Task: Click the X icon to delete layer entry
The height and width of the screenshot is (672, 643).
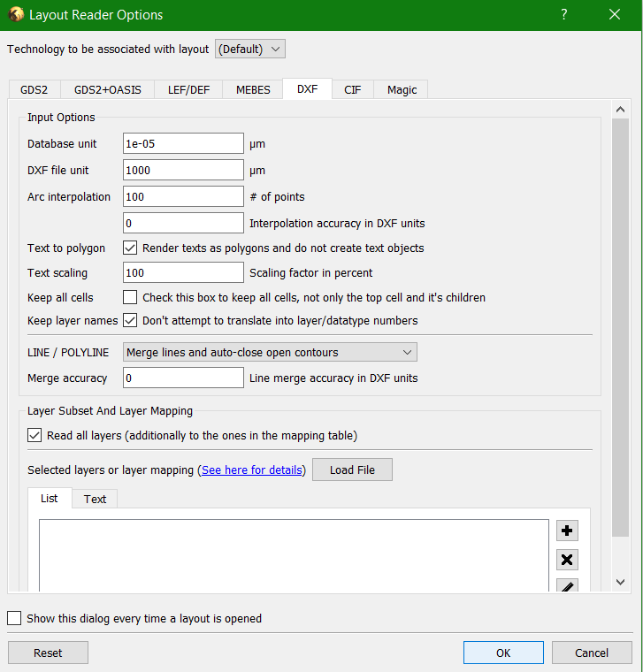Action: (x=567, y=560)
